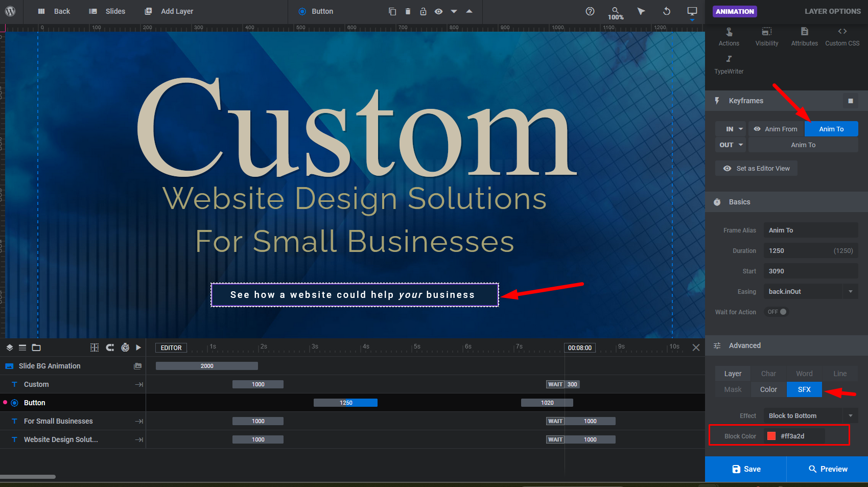Collapse the Keyframes section header
The width and height of the screenshot is (868, 487).
[x=786, y=101]
